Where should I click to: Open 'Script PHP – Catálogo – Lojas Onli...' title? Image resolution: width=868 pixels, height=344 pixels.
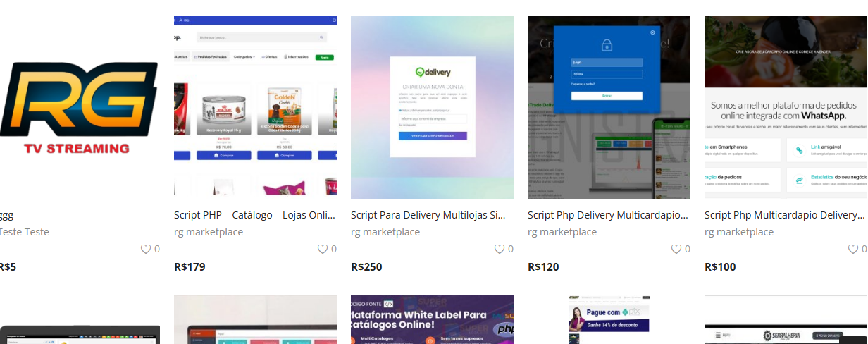(255, 215)
